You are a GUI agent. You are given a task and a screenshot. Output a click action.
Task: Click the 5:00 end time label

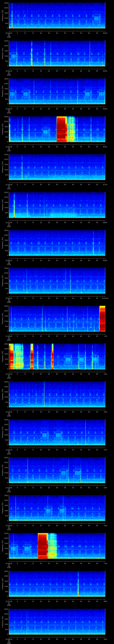(x=105, y=488)
